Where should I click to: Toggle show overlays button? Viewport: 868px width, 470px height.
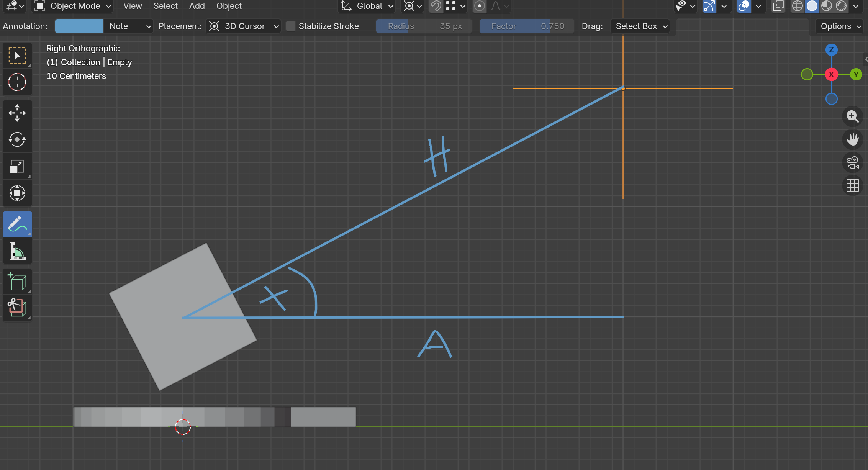[743, 6]
